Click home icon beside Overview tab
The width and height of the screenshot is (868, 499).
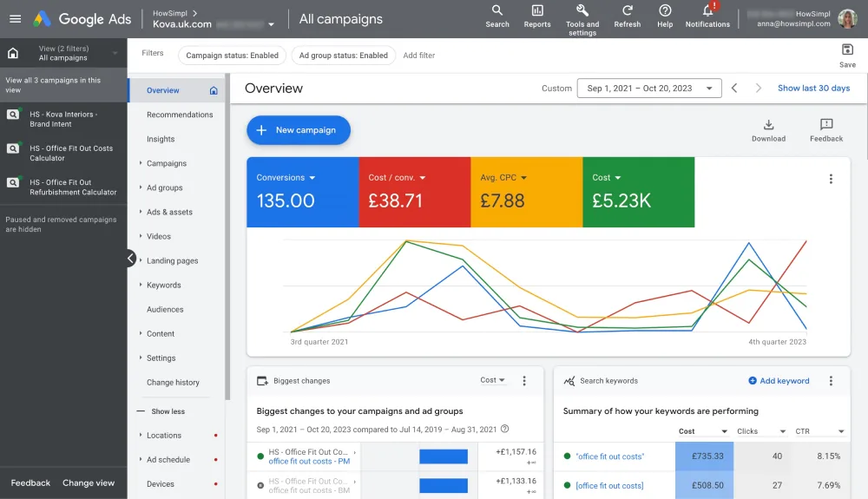click(214, 90)
